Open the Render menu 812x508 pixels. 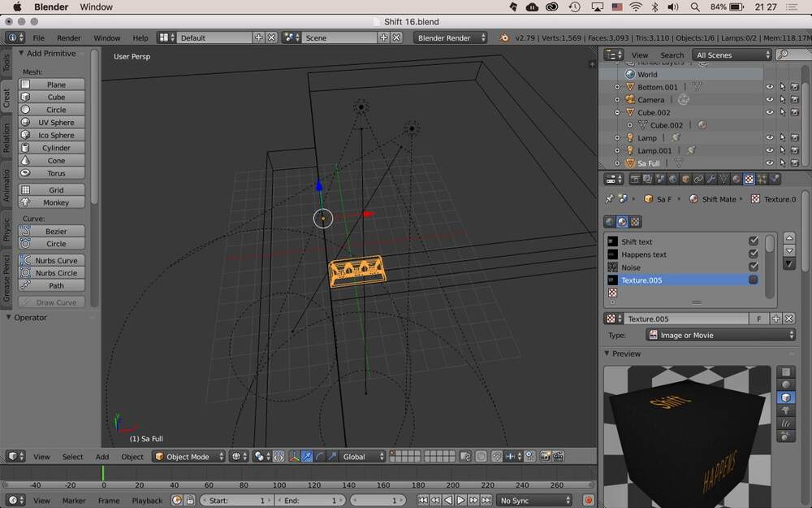69,38
